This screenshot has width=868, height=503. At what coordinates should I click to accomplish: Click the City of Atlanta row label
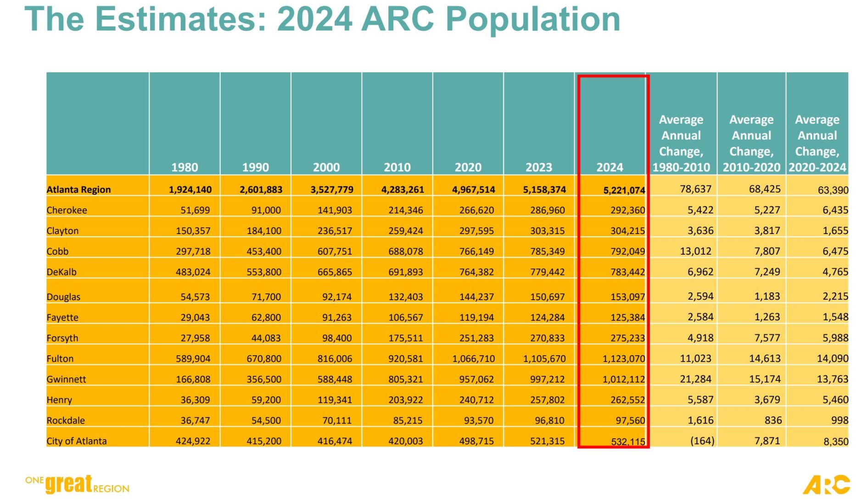(x=76, y=441)
